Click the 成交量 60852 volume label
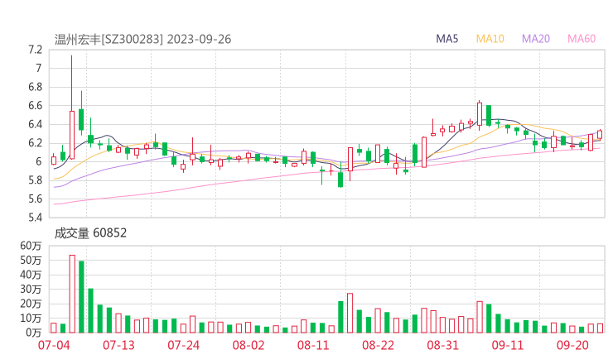The image size is (613, 364). click(x=90, y=232)
